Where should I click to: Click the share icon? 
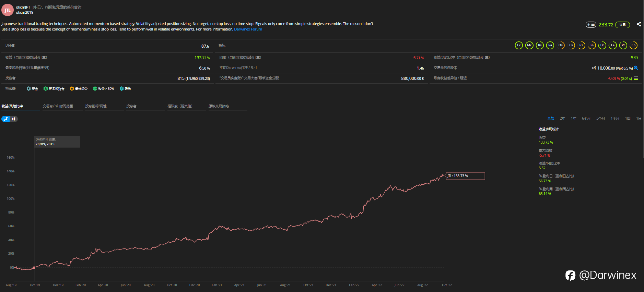tap(639, 24)
